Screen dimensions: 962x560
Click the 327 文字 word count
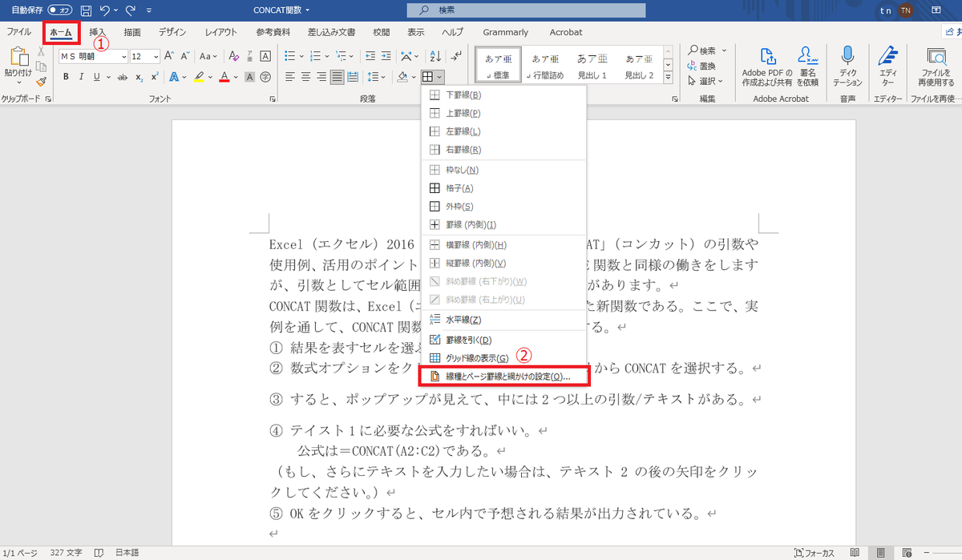click(65, 553)
